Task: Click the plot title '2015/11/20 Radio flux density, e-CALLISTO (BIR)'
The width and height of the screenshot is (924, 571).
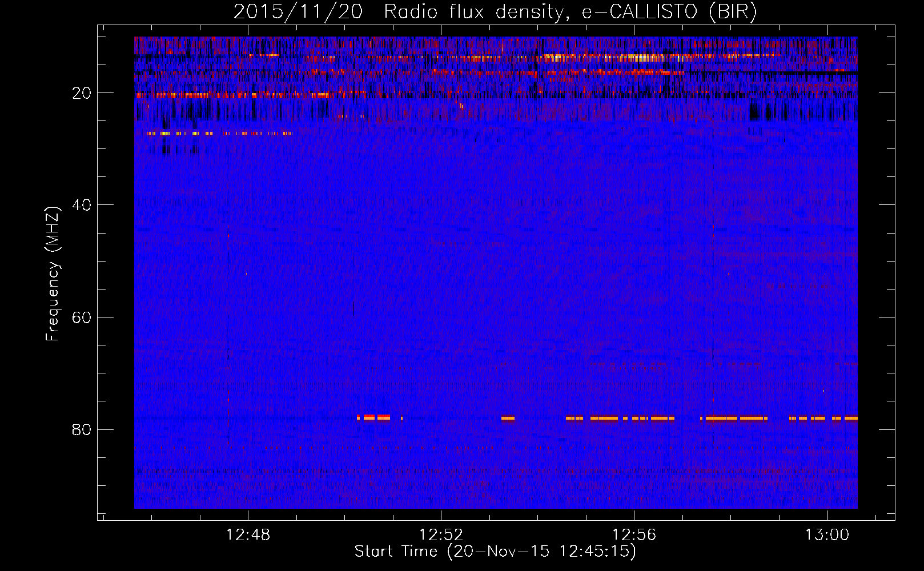Action: [x=495, y=12]
